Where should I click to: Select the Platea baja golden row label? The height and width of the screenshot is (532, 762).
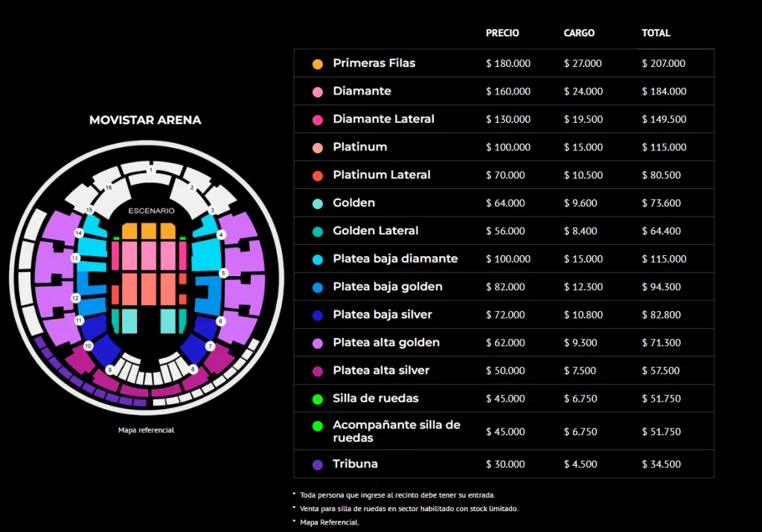coord(387,286)
